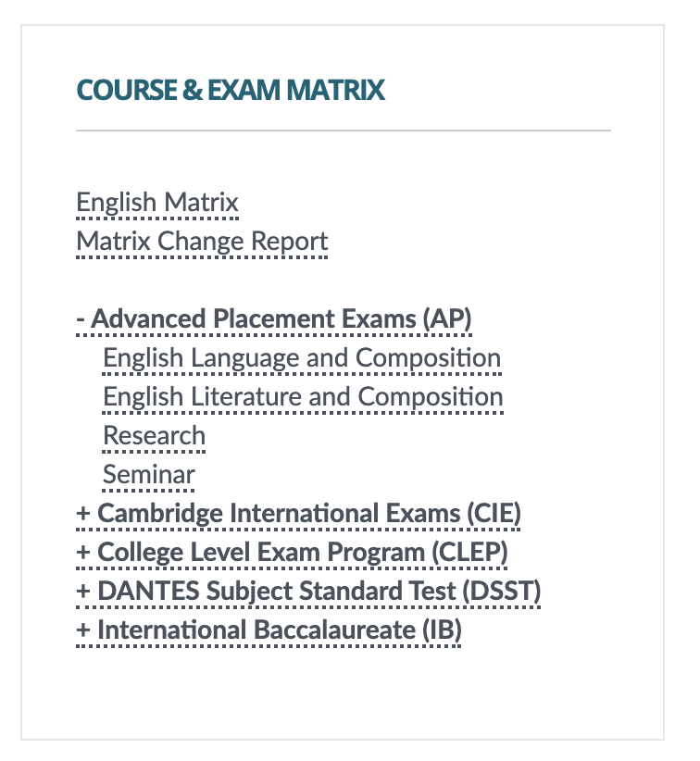Click the plus sign before DANTES
Screen dimensions: 700x761
[83, 592]
